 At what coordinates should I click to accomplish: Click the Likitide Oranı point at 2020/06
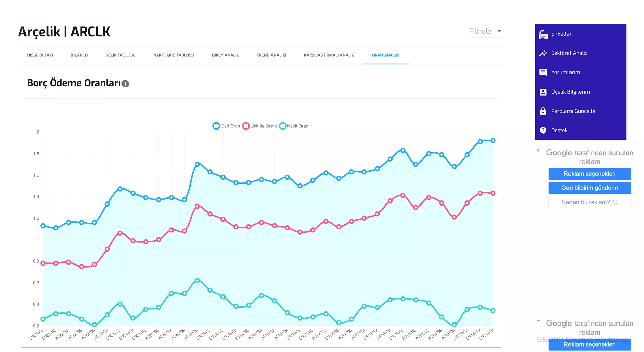(x=197, y=206)
